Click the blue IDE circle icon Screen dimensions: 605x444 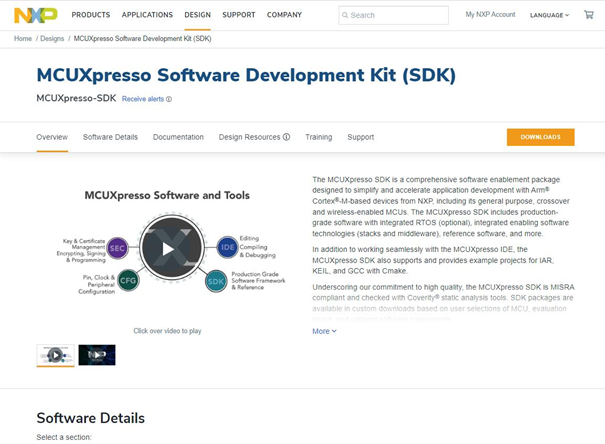pos(228,247)
